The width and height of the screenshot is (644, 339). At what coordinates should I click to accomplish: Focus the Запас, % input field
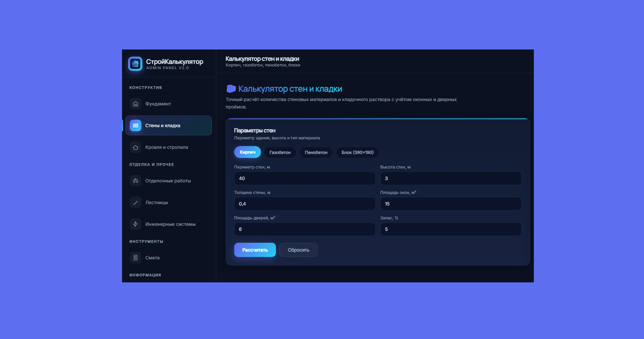451,229
